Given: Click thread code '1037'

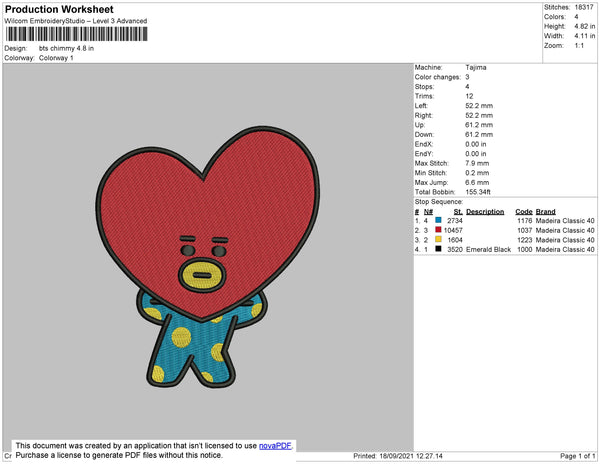Looking at the screenshot, I should [525, 230].
